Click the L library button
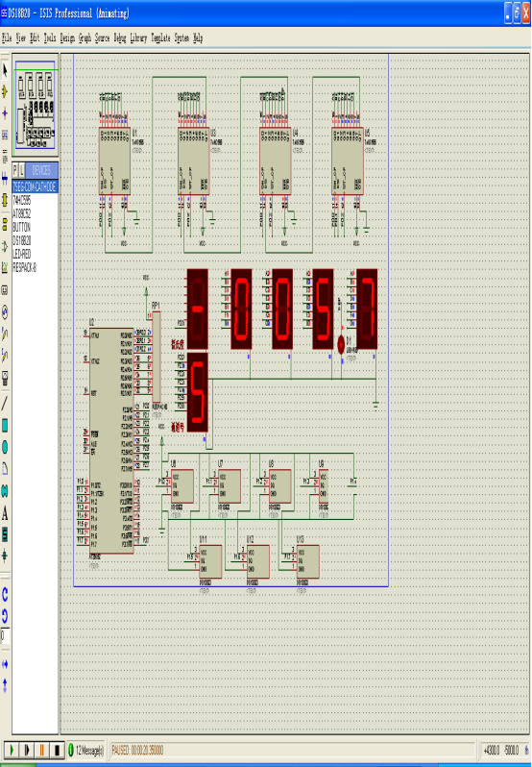This screenshot has width=532, height=767. (x=21, y=170)
